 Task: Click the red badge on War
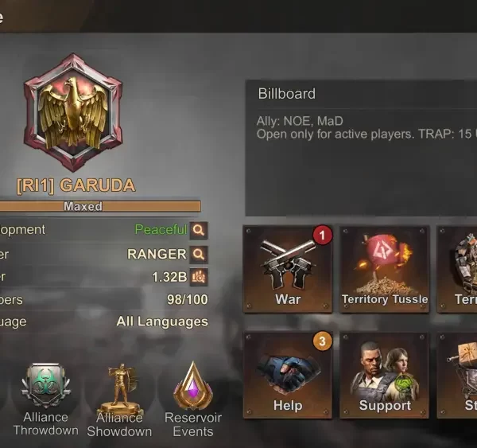coord(322,235)
